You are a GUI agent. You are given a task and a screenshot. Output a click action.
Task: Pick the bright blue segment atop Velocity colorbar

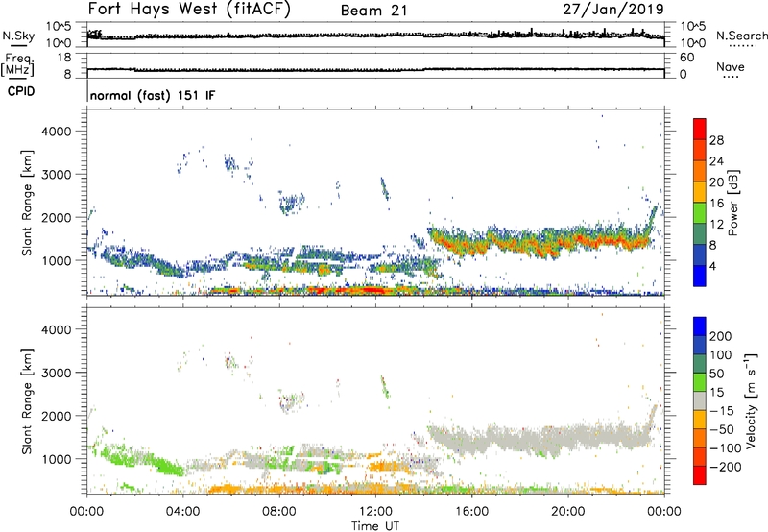coord(700,326)
